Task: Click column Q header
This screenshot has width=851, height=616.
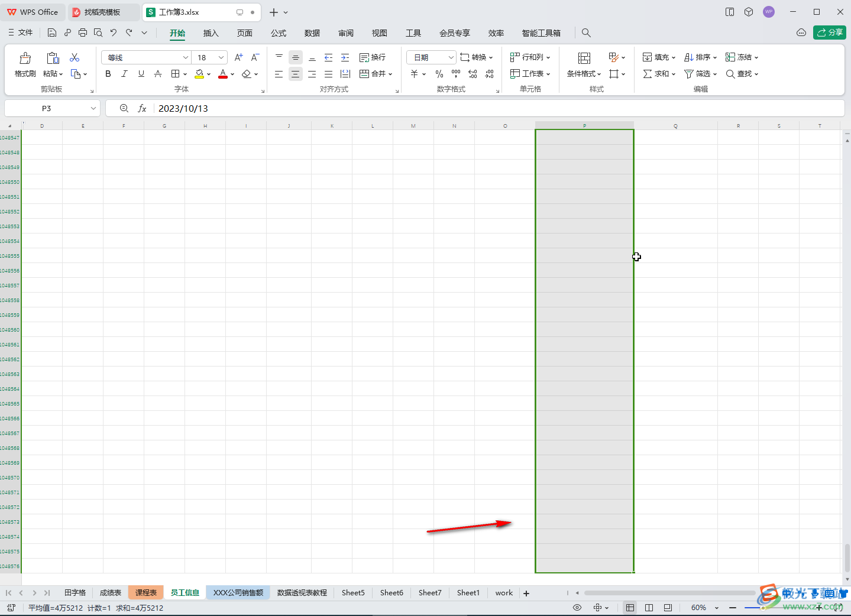Action: click(x=675, y=126)
